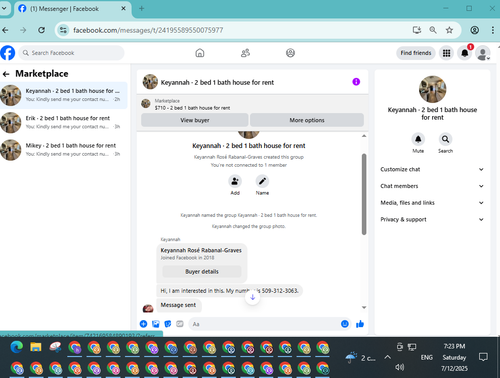Go to the Home feed icon
This screenshot has width=500, height=378.
[200, 53]
